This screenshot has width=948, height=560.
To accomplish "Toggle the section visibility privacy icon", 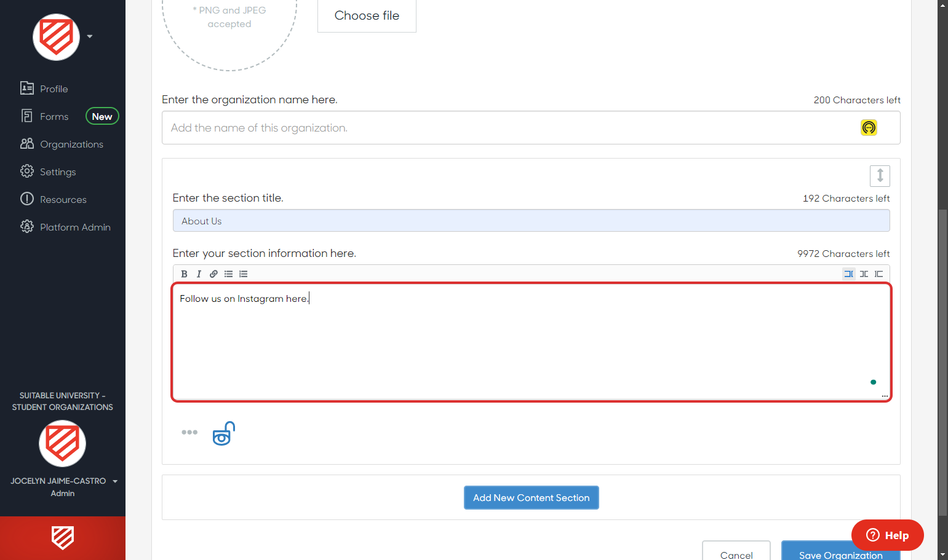I will pyautogui.click(x=223, y=433).
